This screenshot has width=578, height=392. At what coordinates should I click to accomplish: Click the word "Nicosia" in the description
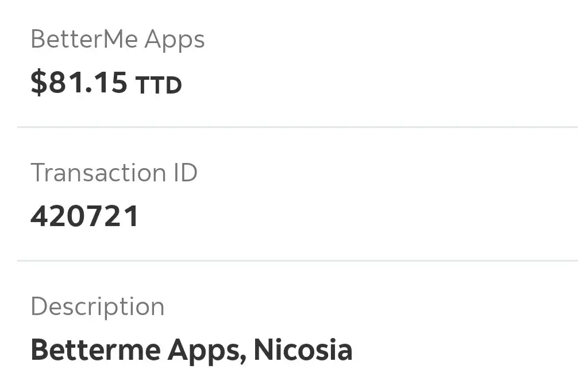click(303, 350)
